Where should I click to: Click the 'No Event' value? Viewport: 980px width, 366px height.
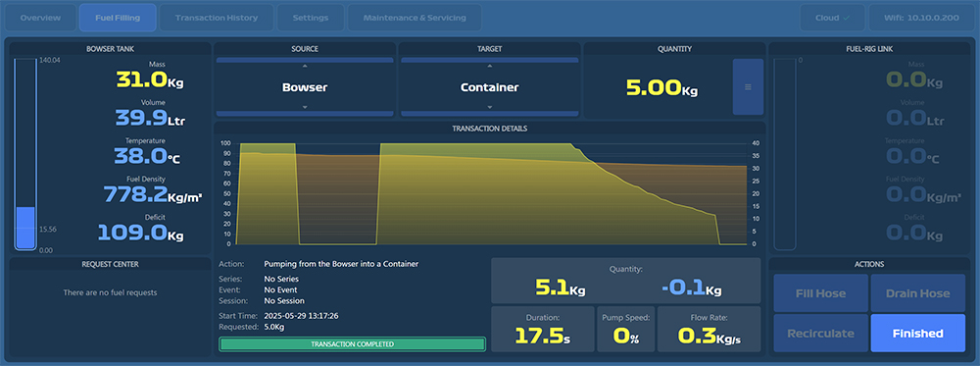tap(280, 289)
